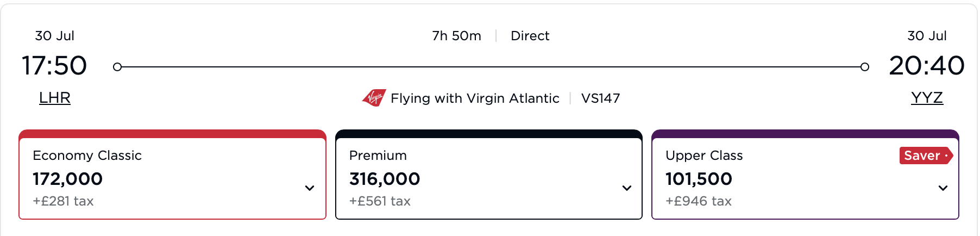980x236 pixels.
Task: Click the 17:50 departure time
Action: [x=54, y=65]
